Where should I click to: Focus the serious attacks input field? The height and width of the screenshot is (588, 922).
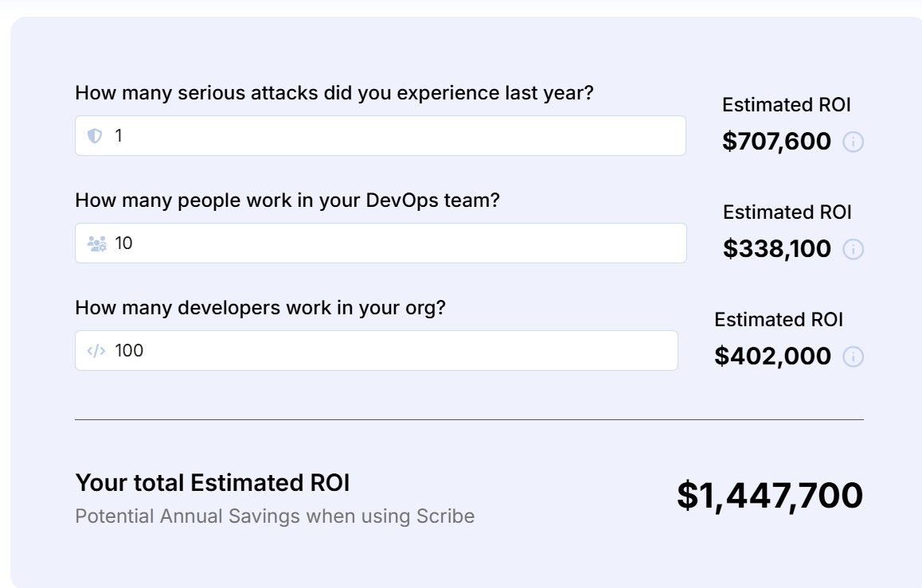tap(381, 136)
